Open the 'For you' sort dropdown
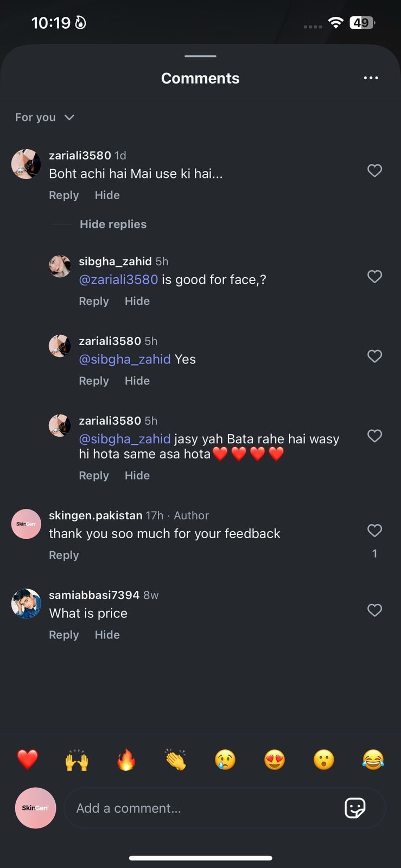This screenshot has height=868, width=401. click(x=44, y=117)
